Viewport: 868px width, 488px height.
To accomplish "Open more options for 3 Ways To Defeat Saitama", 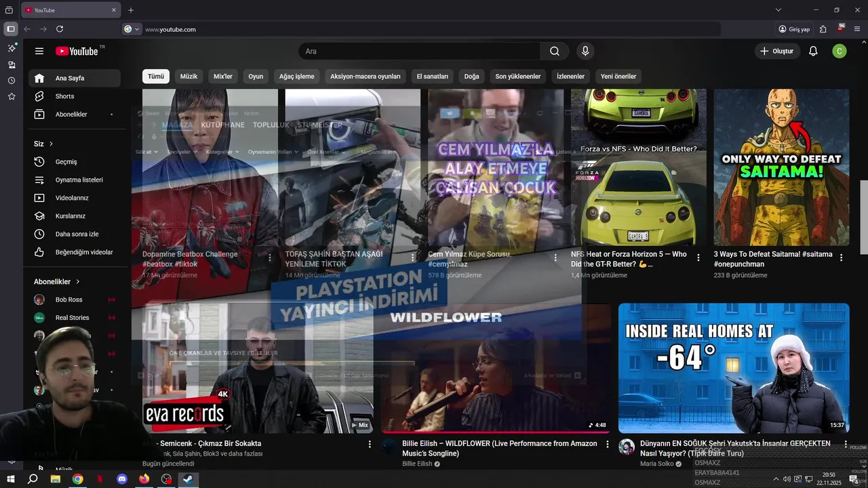I will click(x=841, y=258).
